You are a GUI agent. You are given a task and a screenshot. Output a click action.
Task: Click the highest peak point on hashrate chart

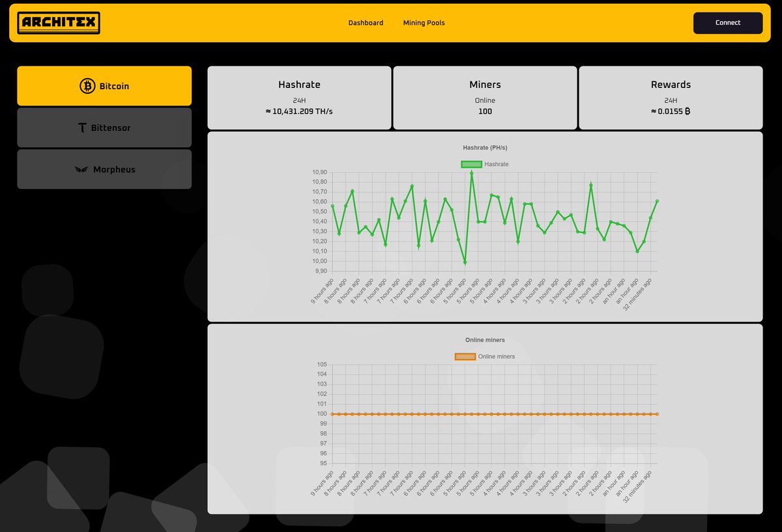[x=471, y=173]
